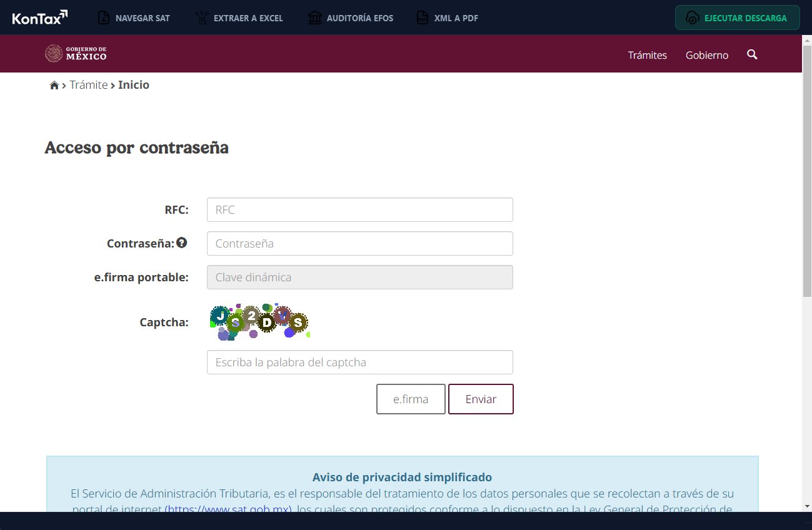The image size is (812, 530).
Task: Open the https://www.sat.gob.mx link
Action: tap(229, 509)
